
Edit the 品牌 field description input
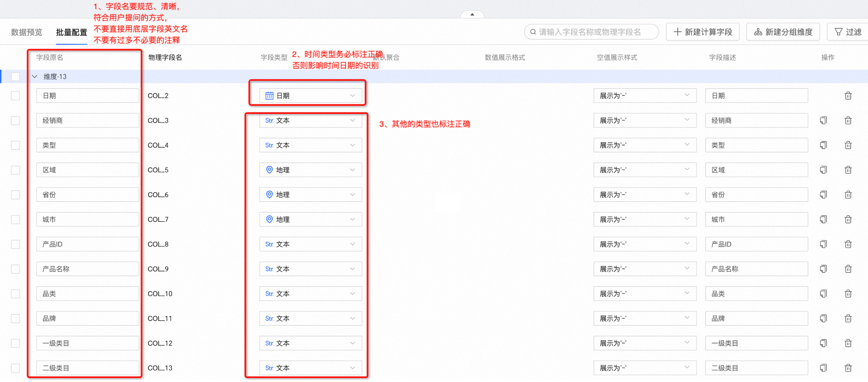coord(757,318)
